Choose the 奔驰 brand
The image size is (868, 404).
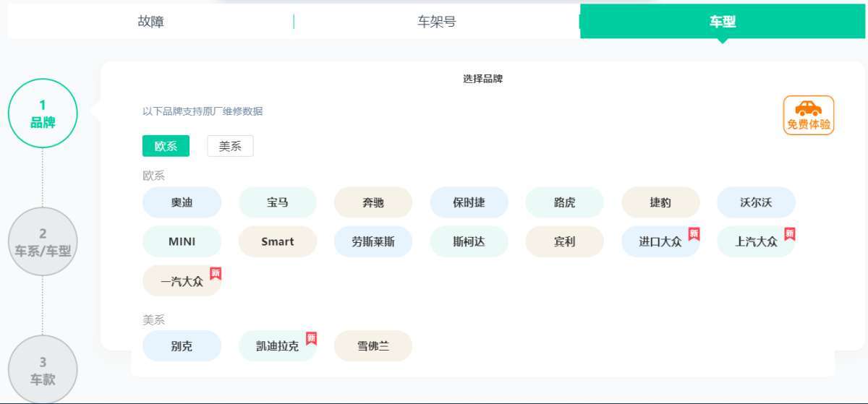click(x=373, y=202)
